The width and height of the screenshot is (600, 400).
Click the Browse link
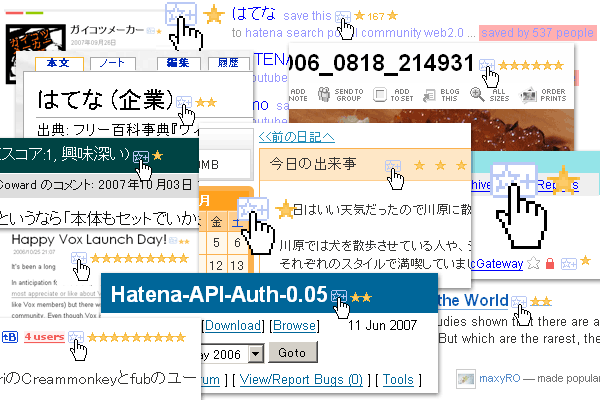tap(295, 326)
